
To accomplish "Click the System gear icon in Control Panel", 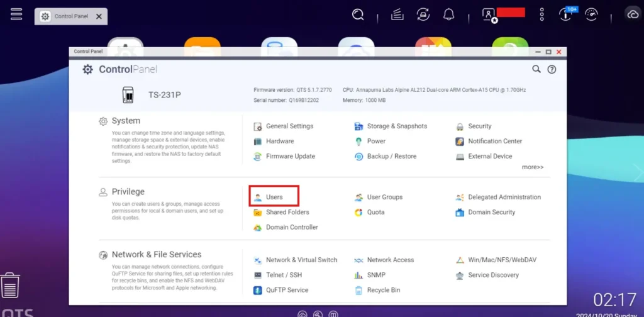I will [x=103, y=121].
